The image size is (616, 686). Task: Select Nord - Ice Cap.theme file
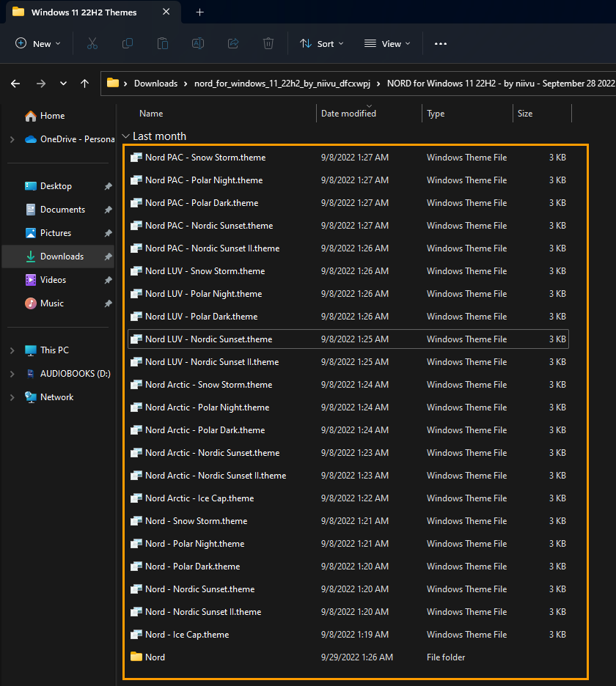click(348, 635)
